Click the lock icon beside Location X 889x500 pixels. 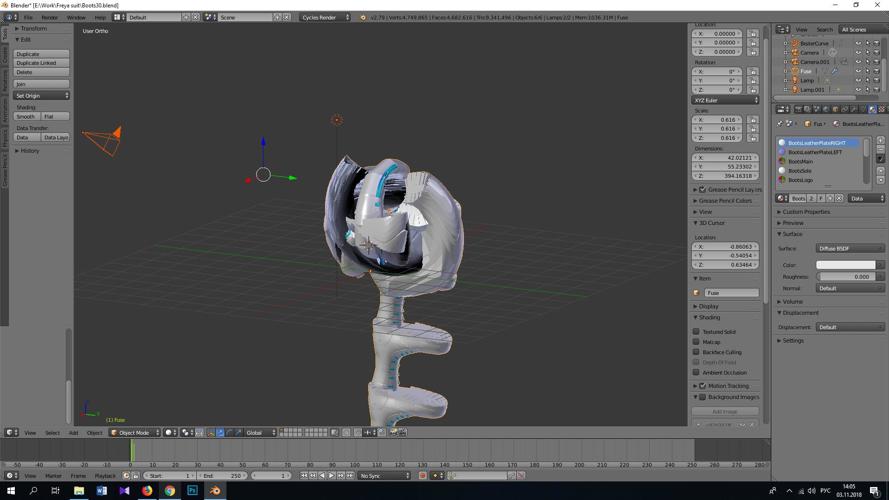753,34
